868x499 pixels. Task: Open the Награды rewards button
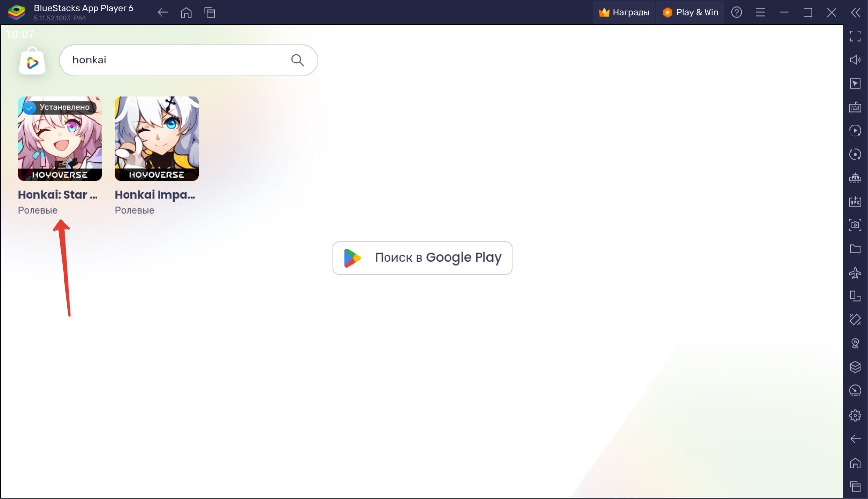click(x=624, y=12)
